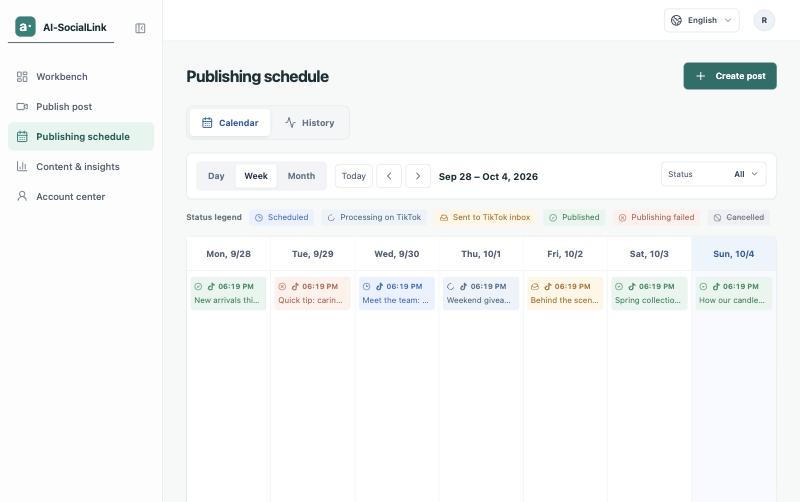Collapse the sidebar with the panel icon

point(140,28)
